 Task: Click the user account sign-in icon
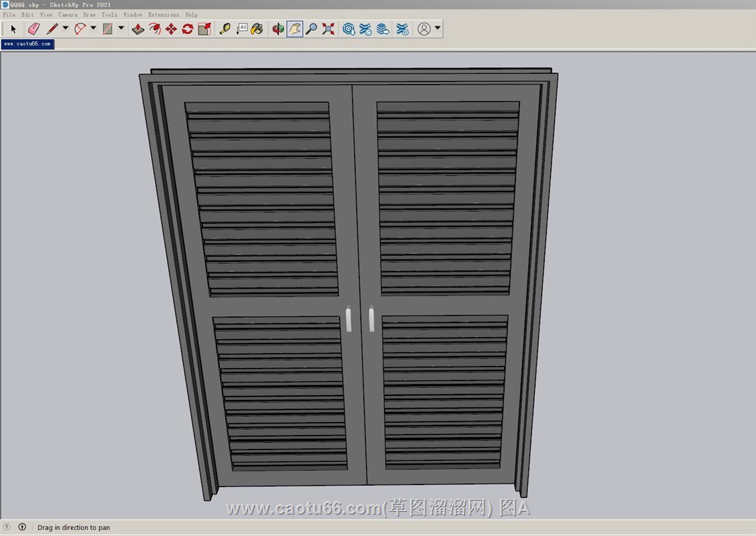[x=424, y=29]
